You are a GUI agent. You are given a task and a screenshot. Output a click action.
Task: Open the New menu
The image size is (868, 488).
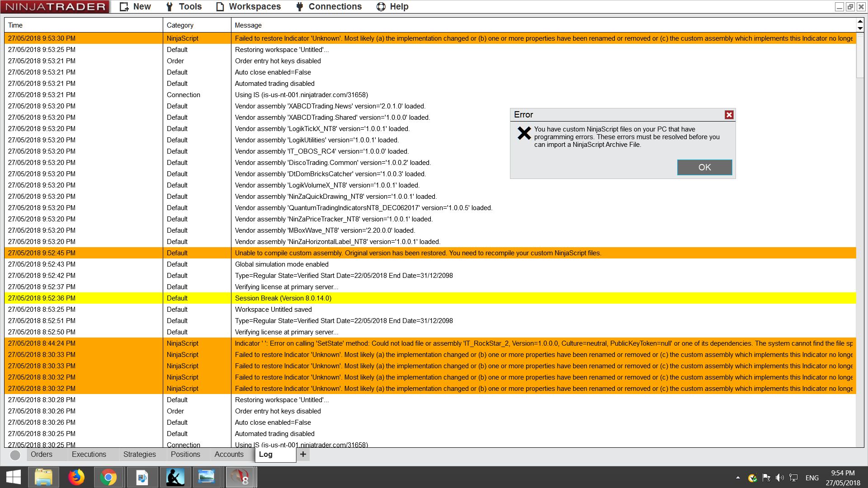tap(135, 7)
